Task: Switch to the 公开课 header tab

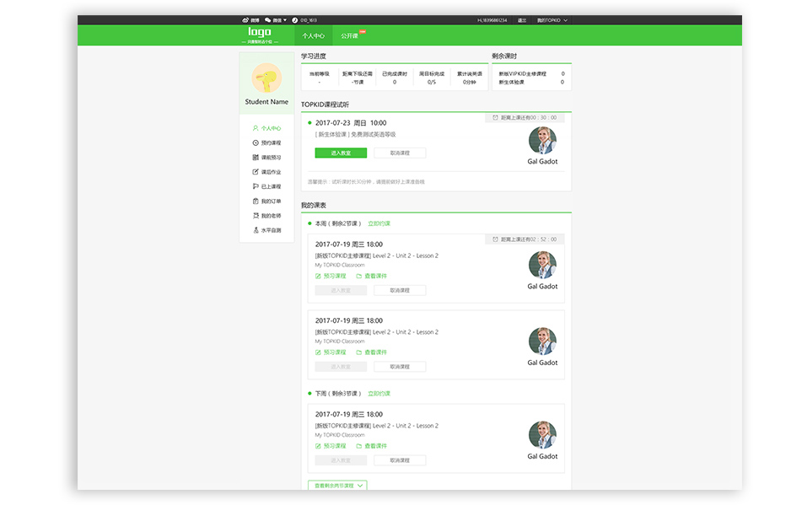Action: coord(350,35)
